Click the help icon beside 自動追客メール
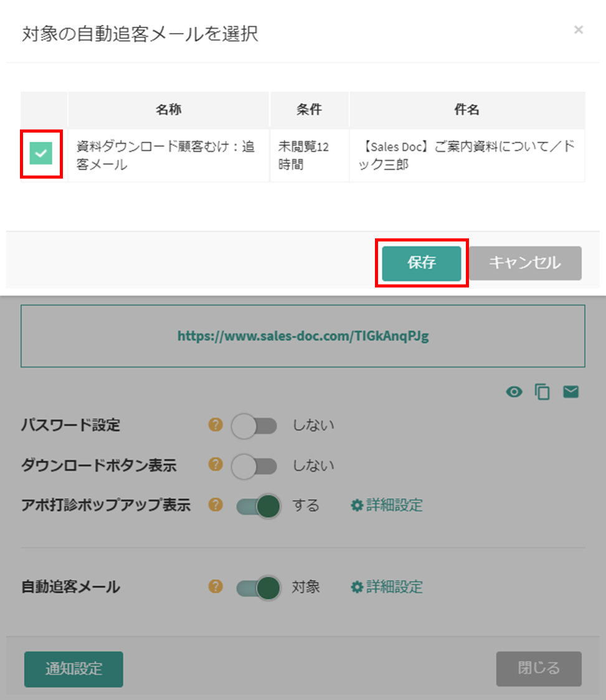Viewport: 606px width, 700px height. (215, 587)
